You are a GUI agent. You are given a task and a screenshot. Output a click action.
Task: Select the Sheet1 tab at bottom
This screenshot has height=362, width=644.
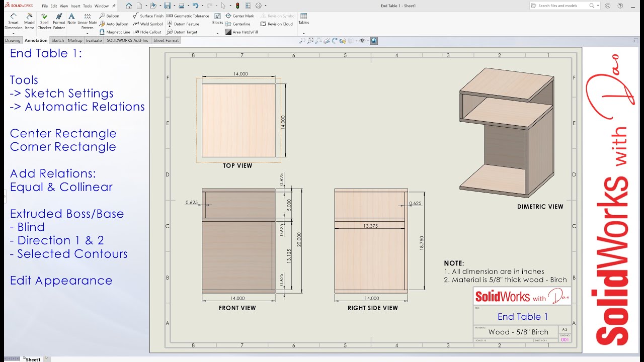(33, 359)
